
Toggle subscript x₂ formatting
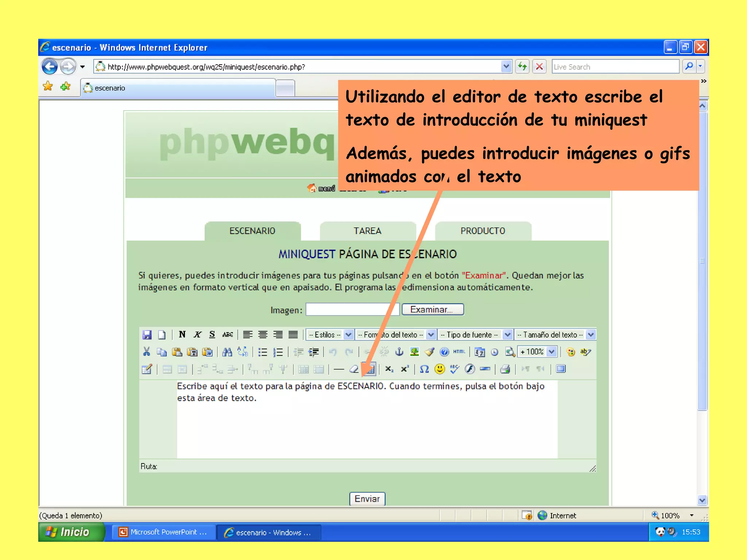389,369
